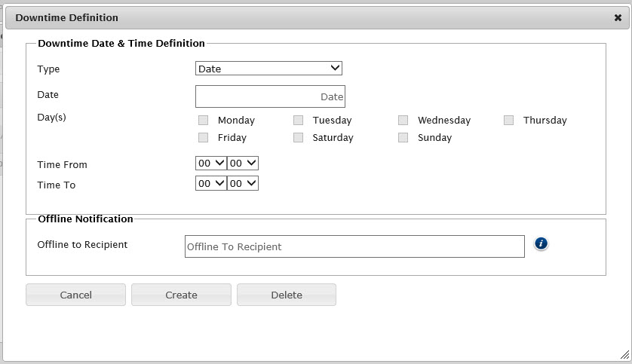This screenshot has height=364, width=632.
Task: Toggle the Friday checkbox
Action: 203,138
